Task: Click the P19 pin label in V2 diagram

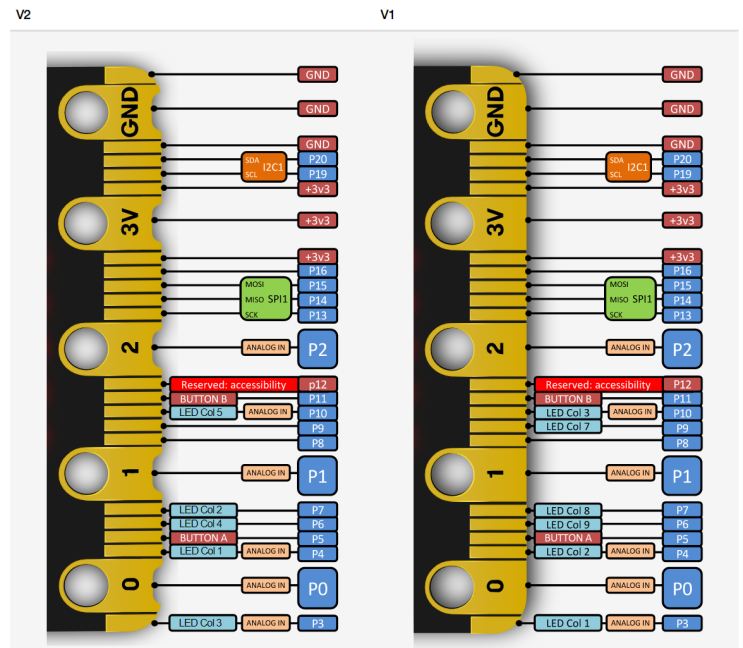Action: pyautogui.click(x=318, y=174)
